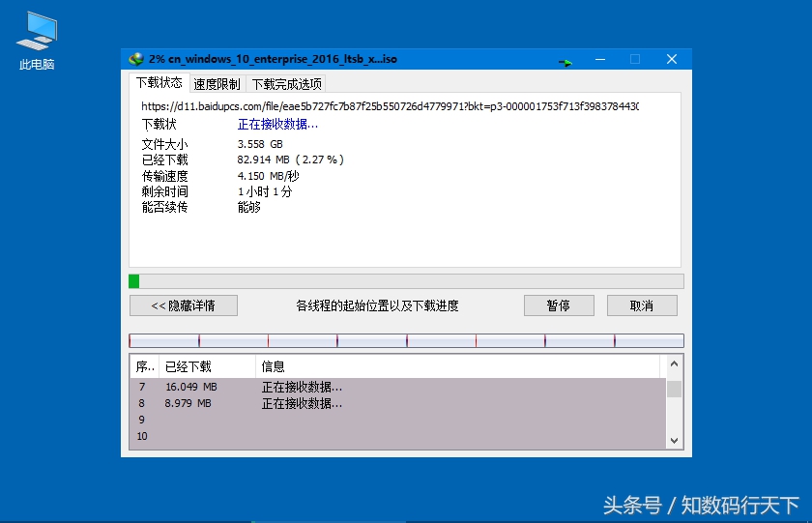The height and width of the screenshot is (523, 812).
Task: Click the 正在接收数据... status text
Action: click(x=277, y=125)
